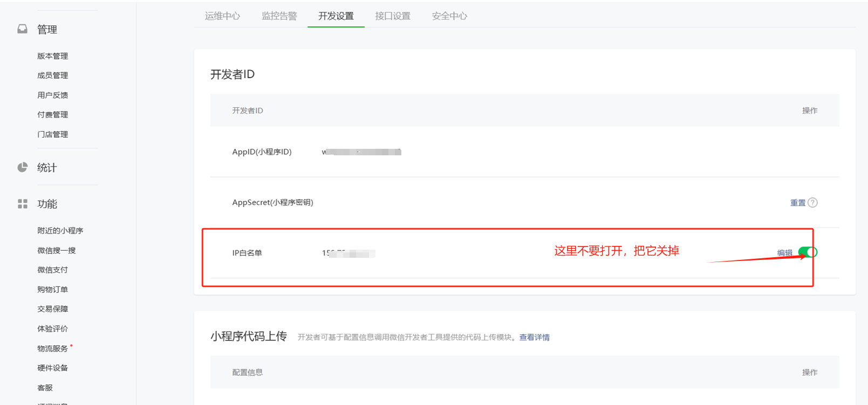
Task: Click the 小程序代码上传 section title
Action: tap(248, 337)
